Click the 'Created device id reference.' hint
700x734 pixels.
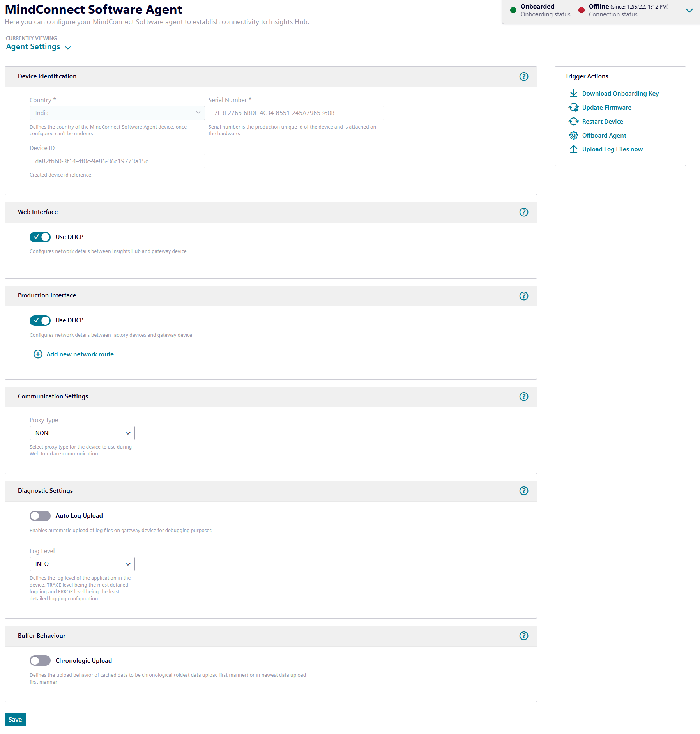pos(61,175)
